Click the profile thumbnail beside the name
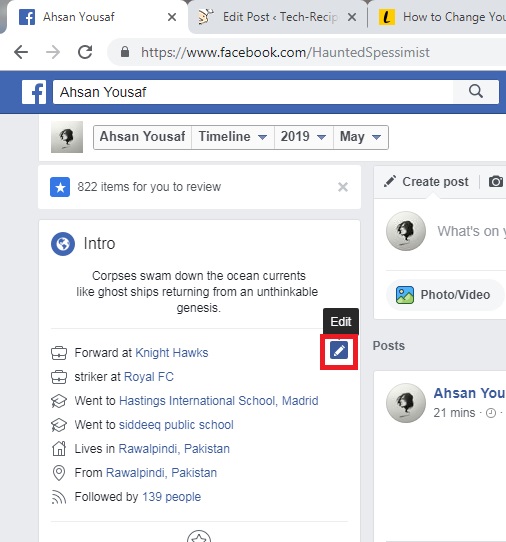Image resolution: width=506 pixels, height=542 pixels. [x=67, y=137]
